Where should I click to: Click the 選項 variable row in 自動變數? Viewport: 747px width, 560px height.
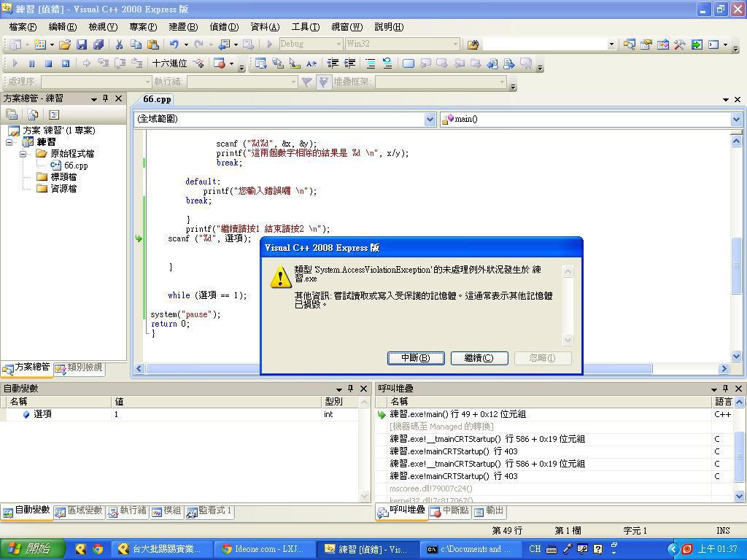pyautogui.click(x=181, y=414)
